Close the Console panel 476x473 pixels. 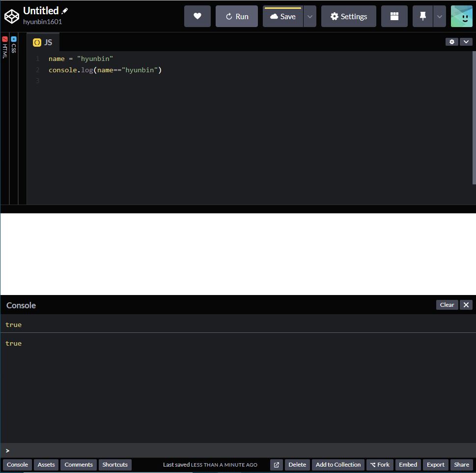466,305
